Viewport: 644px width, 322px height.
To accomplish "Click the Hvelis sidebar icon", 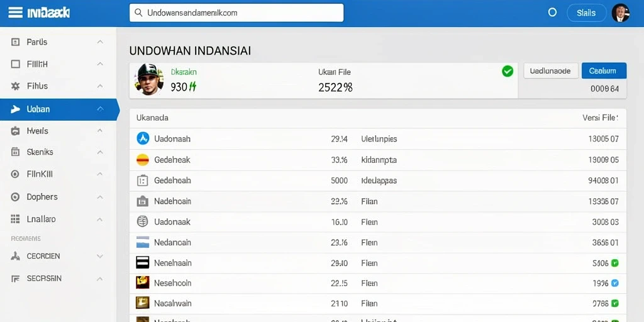I will [x=15, y=131].
